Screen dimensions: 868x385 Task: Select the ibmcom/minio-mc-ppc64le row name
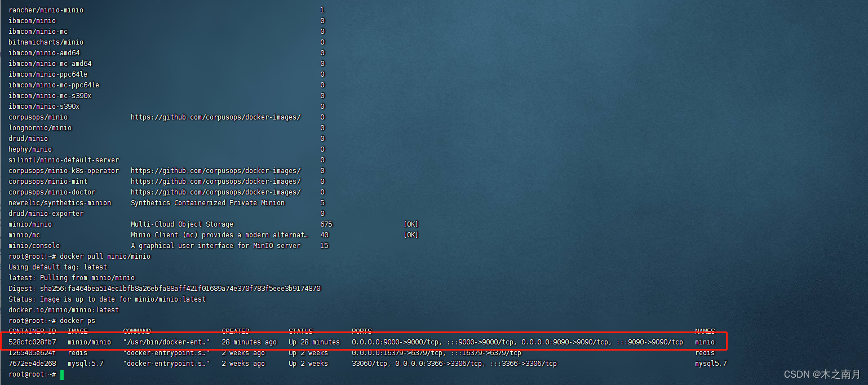[54, 85]
